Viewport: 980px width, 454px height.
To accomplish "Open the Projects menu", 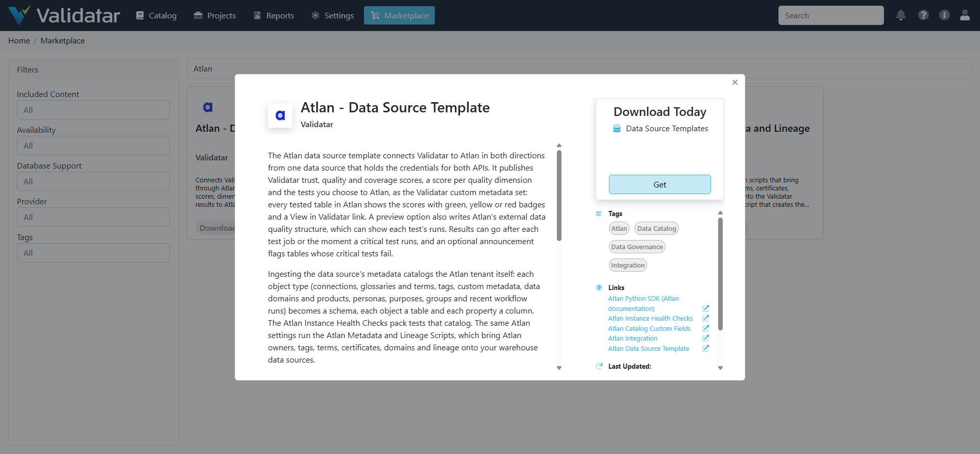I will click(215, 15).
